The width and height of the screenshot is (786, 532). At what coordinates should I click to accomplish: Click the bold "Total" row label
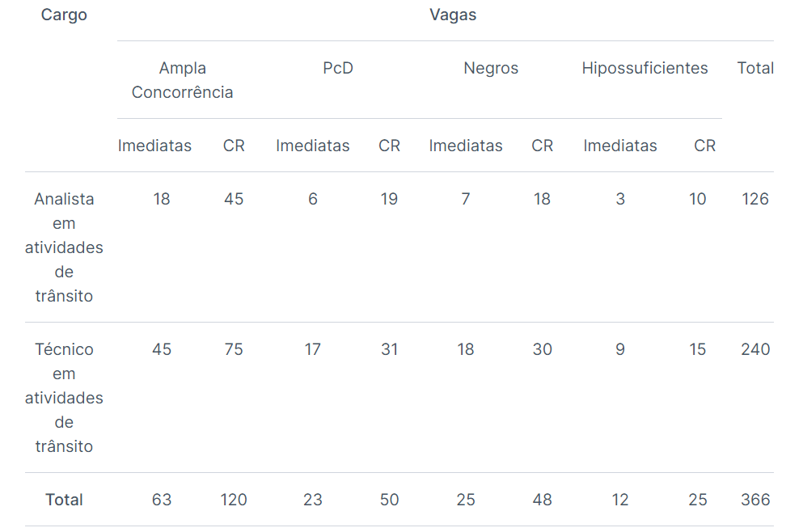[64, 500]
